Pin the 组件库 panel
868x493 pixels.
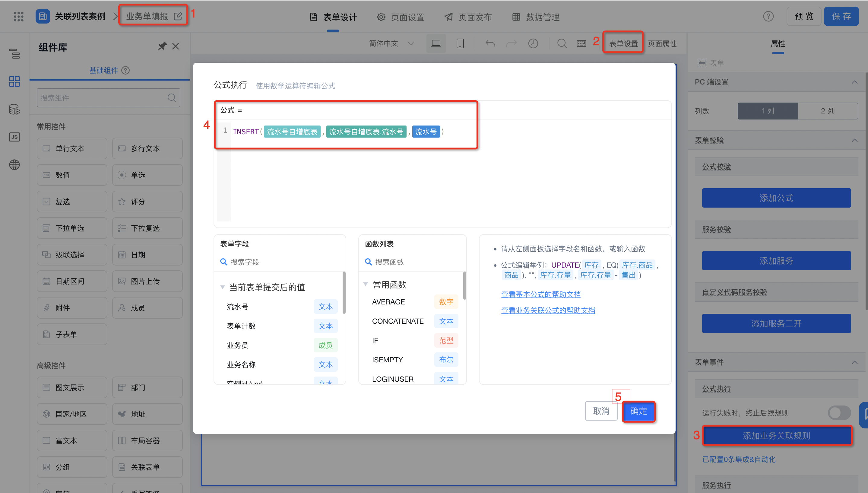pyautogui.click(x=162, y=46)
